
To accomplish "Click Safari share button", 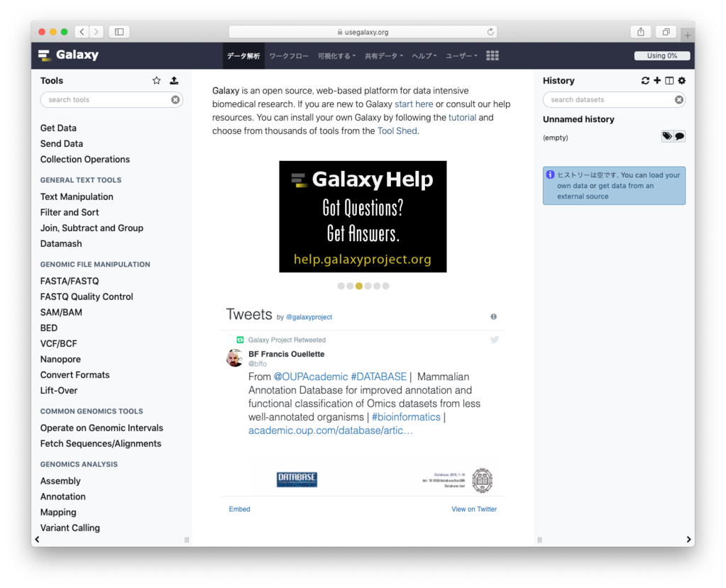I will [641, 31].
